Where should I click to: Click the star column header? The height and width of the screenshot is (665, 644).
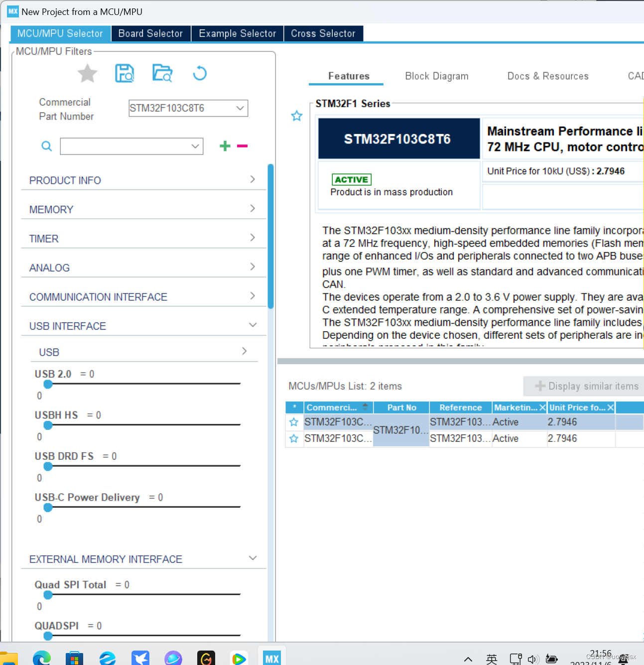294,407
